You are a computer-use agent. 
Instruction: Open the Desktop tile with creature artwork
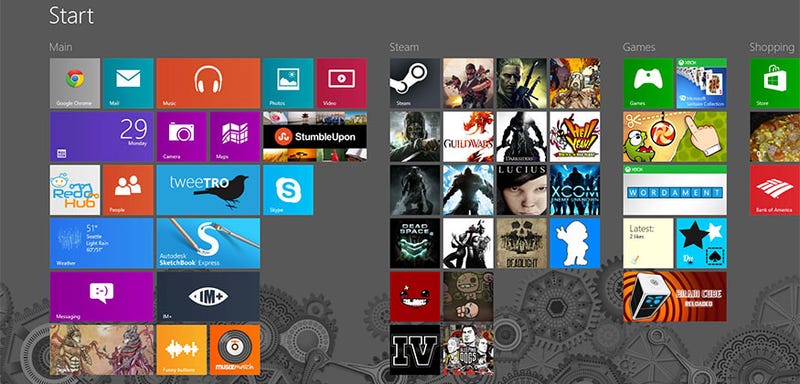pyautogui.click(x=102, y=350)
